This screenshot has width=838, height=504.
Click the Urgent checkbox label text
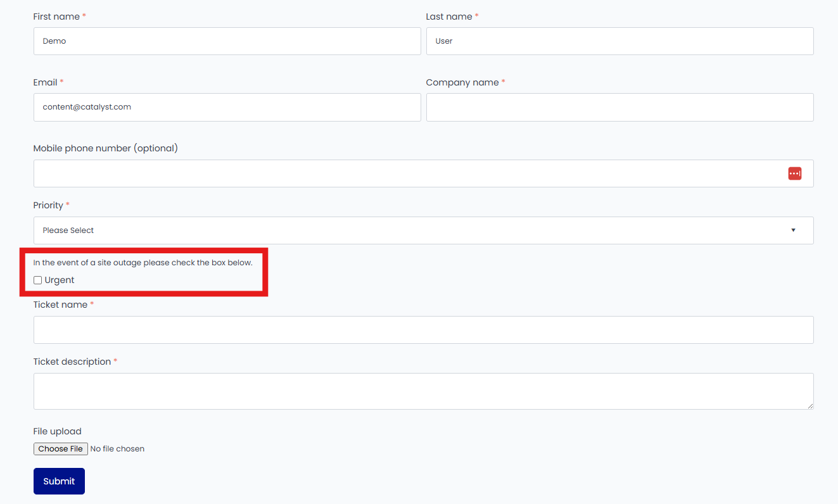coord(60,280)
